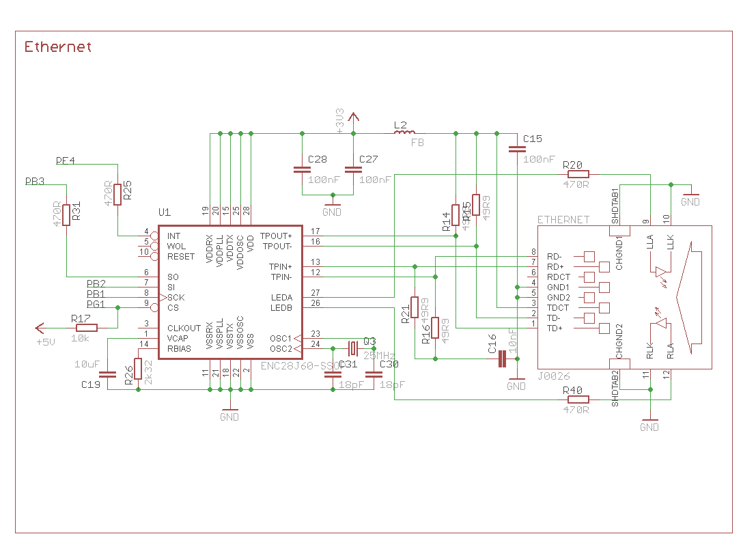Select the PF4 net label
Image resolution: width=756 pixels, height=547 pixels.
(x=65, y=160)
